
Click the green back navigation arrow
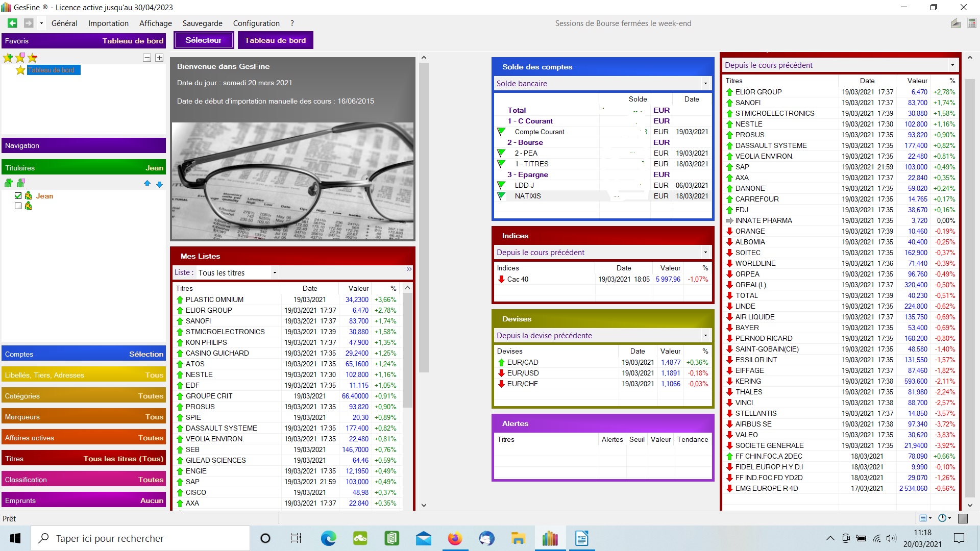[12, 23]
